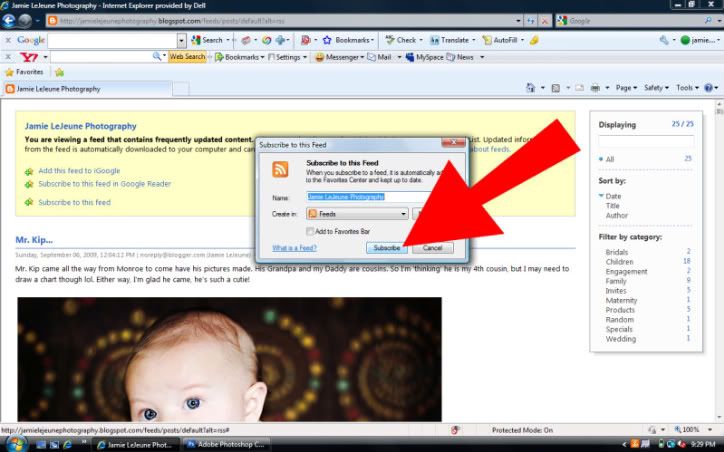This screenshot has height=452, width=724.
Task: Open the Favorites star button
Action: (24, 72)
